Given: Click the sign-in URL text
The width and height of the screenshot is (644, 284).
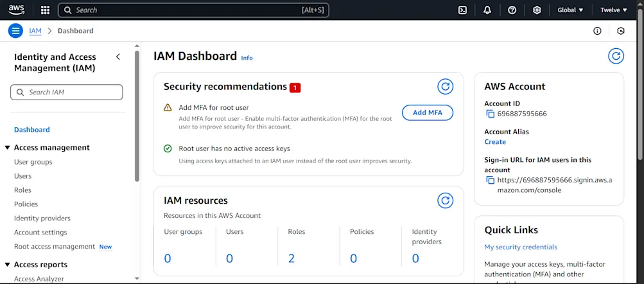Looking at the screenshot, I should [x=555, y=185].
